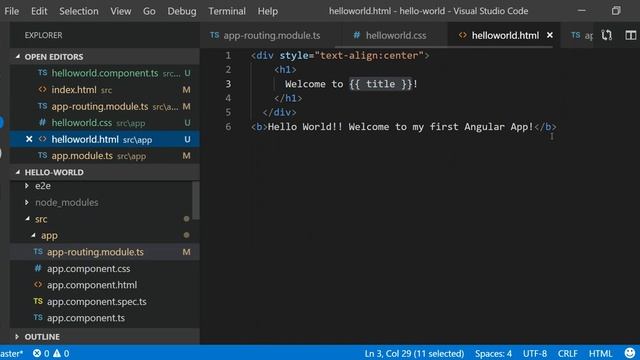The width and height of the screenshot is (640, 360).
Task: Select the helloworld.html editor tab
Action: pyautogui.click(x=505, y=36)
